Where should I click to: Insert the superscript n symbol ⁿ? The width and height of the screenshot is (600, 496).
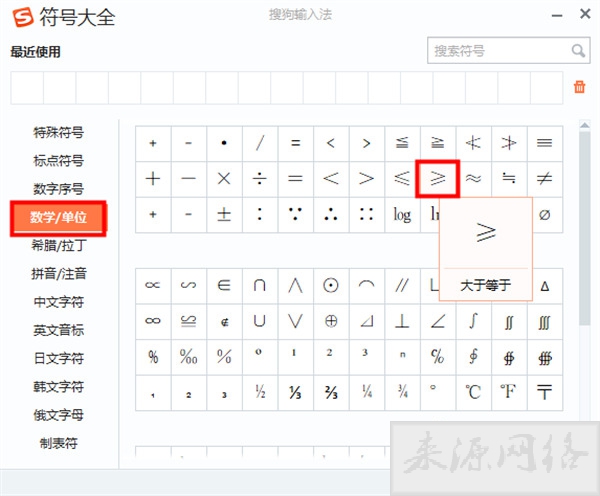point(402,357)
